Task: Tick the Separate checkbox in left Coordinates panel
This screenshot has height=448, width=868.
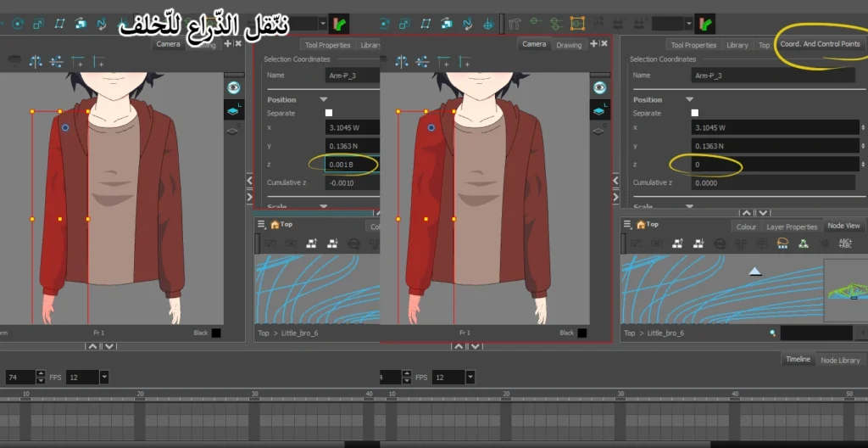Action: pos(329,113)
